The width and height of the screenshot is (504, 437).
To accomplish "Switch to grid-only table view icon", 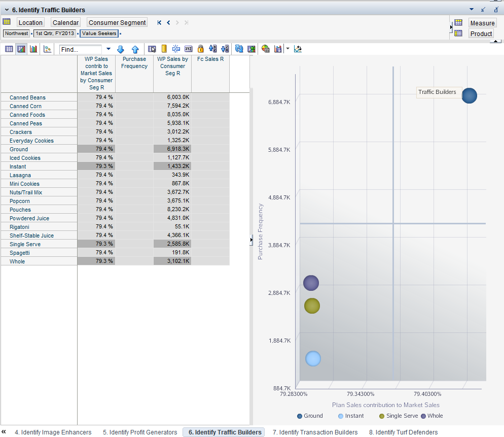I will 9,49.
